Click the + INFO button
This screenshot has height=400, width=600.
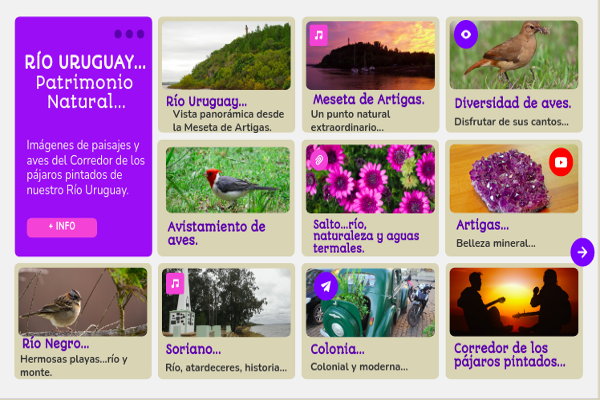pos(62,227)
